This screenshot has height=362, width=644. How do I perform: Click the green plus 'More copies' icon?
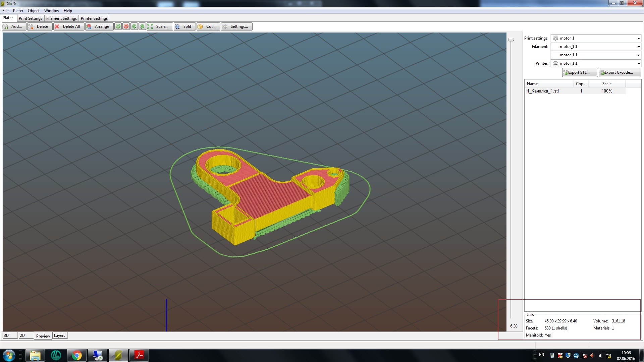tap(118, 26)
